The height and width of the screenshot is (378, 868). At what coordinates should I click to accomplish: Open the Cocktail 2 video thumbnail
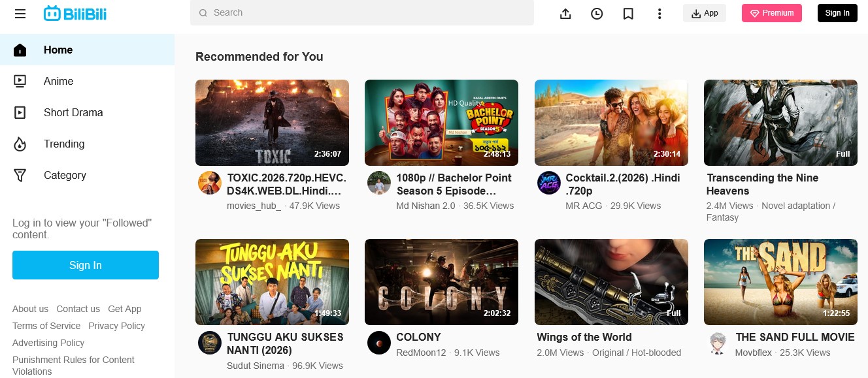(611, 123)
